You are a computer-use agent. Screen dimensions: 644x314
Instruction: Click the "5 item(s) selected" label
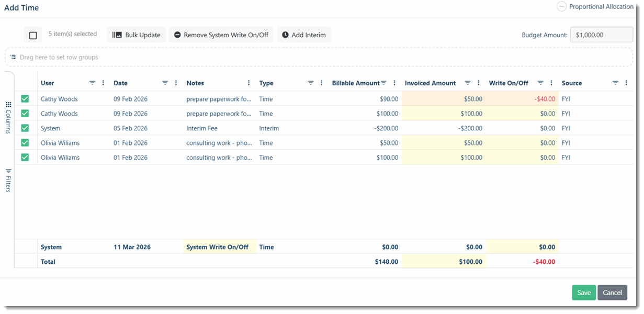coord(73,34)
